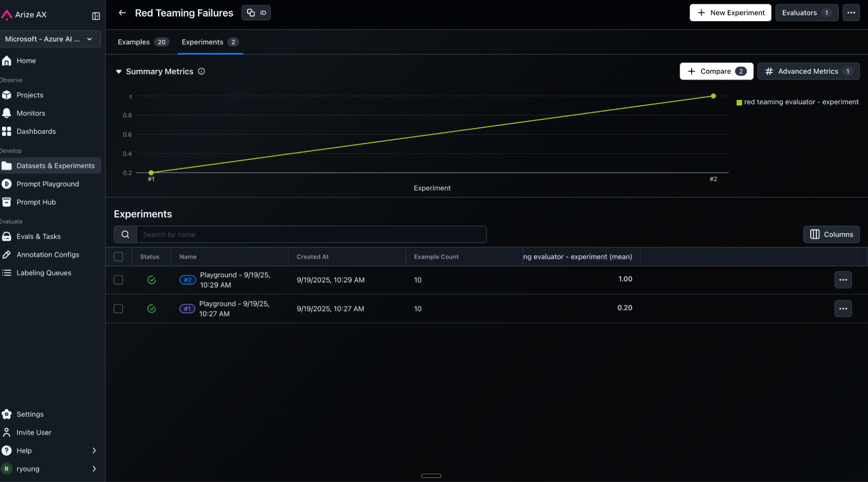Check the experiment #1 row checkbox

pos(118,308)
